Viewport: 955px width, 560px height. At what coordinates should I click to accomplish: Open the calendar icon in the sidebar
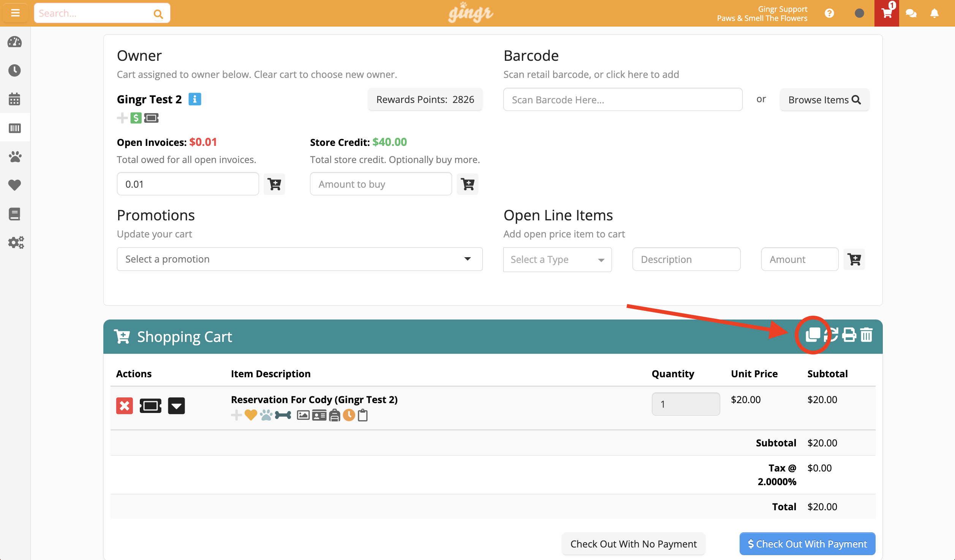pyautogui.click(x=14, y=99)
